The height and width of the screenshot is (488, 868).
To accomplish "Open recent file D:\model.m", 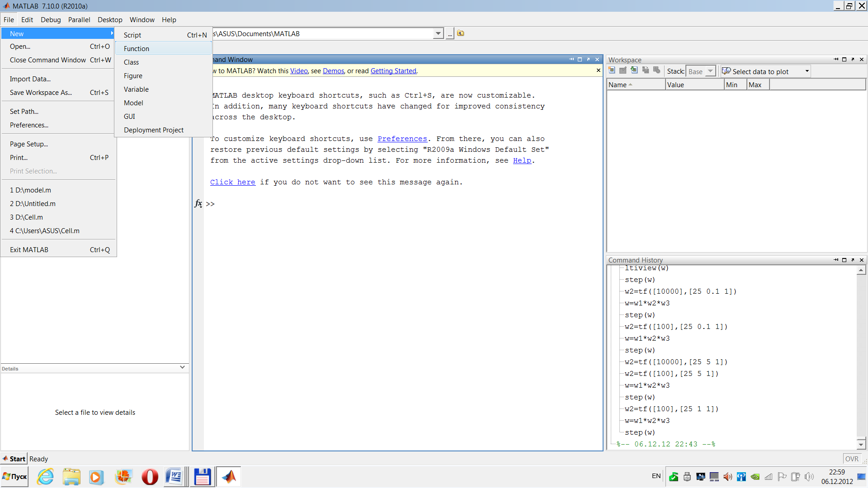I will click(x=58, y=190).
